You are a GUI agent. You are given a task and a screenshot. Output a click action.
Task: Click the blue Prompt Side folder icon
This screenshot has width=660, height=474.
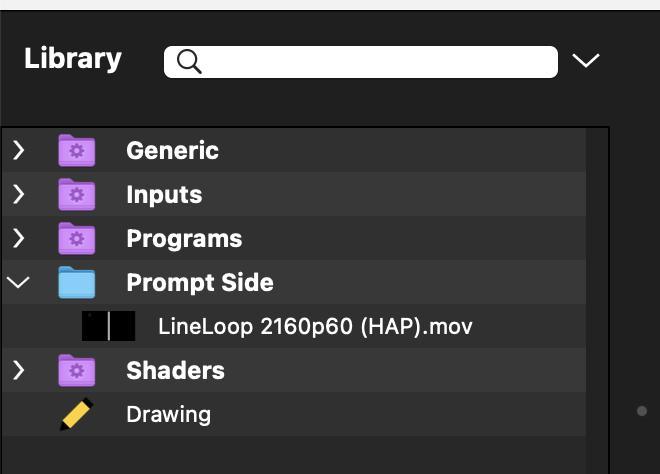click(x=77, y=283)
